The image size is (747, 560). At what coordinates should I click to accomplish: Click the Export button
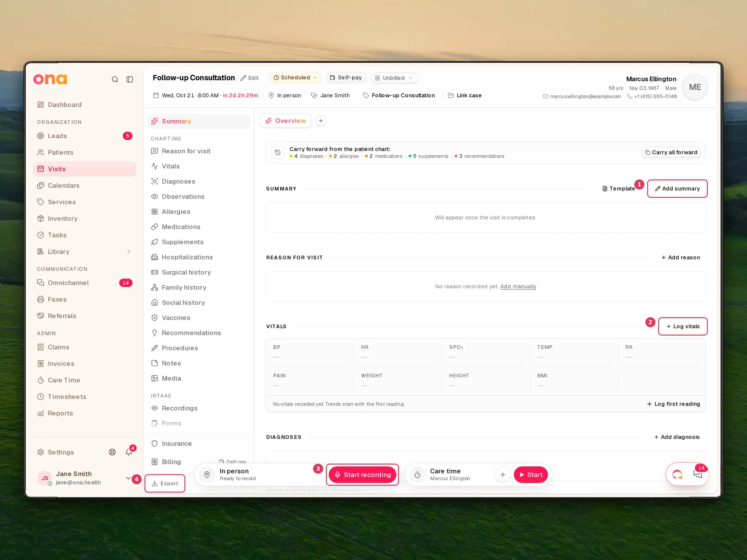[165, 483]
